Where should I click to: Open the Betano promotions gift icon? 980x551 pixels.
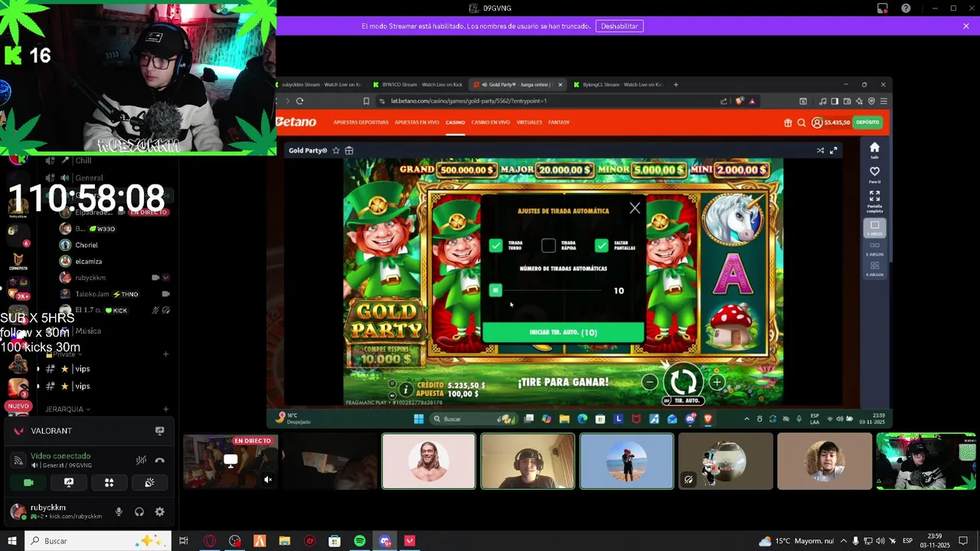pos(788,122)
